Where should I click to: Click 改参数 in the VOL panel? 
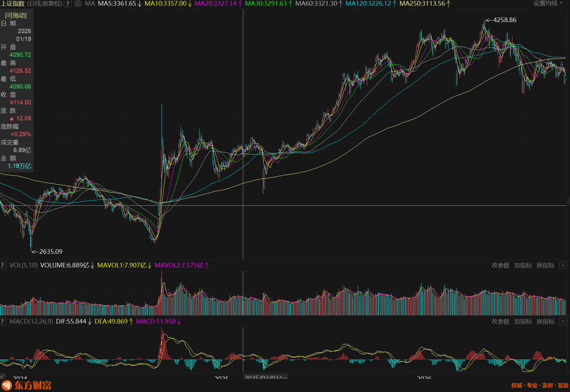(x=500, y=265)
